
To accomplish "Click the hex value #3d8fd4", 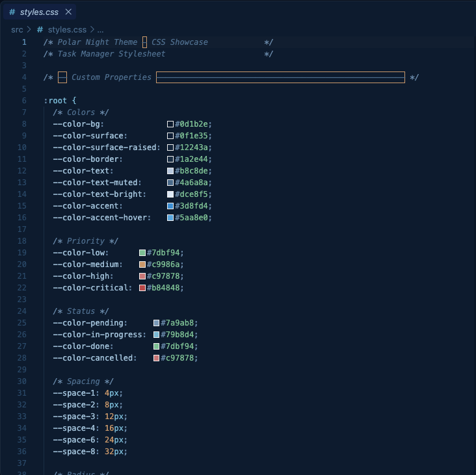I will tap(191, 206).
